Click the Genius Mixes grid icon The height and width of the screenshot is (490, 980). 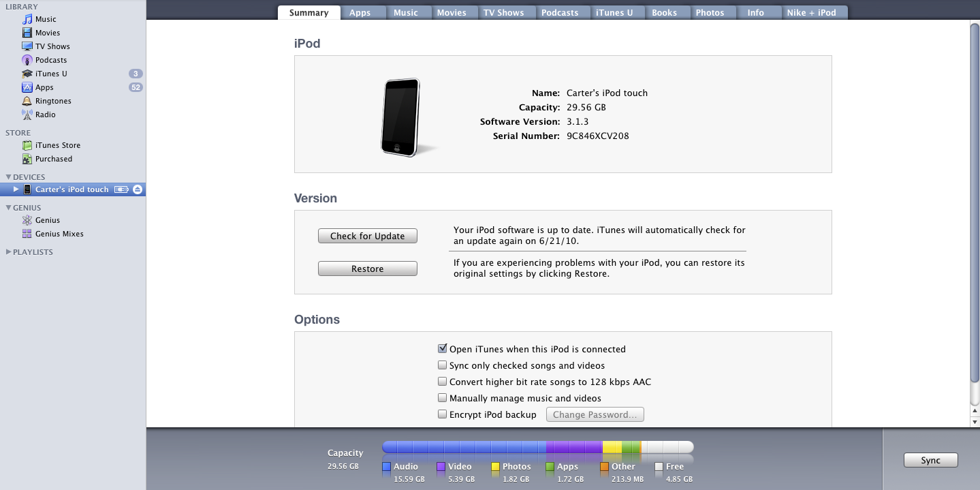(27, 234)
